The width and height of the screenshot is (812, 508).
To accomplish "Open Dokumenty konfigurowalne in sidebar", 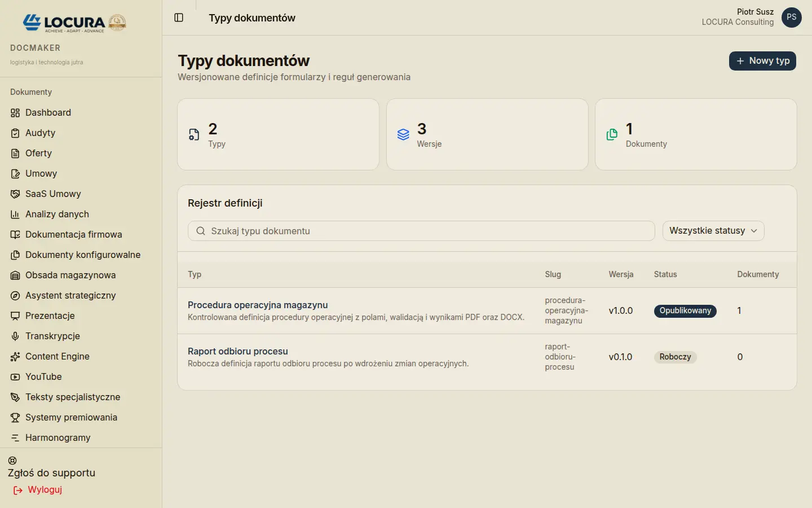I will [81, 255].
